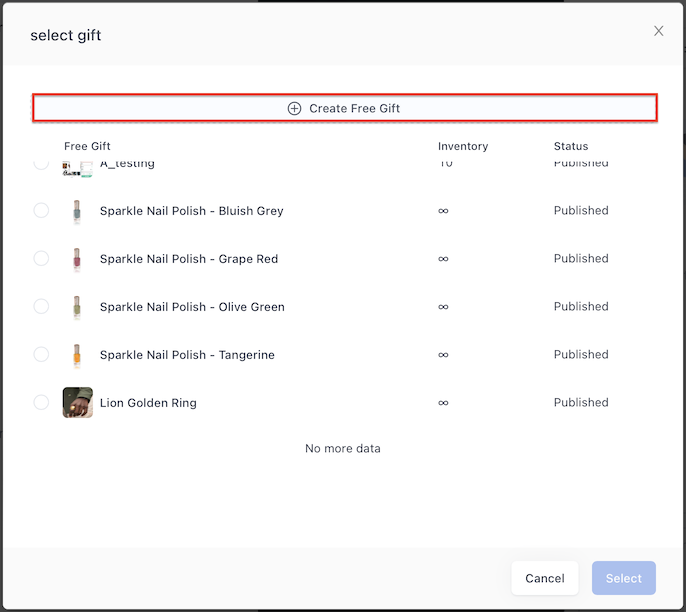Click the Free Gift column header
686x612 pixels.
click(x=87, y=146)
